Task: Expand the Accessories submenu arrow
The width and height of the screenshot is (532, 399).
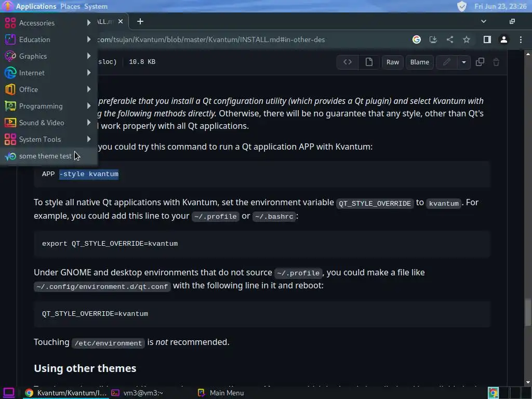Action: click(x=89, y=23)
